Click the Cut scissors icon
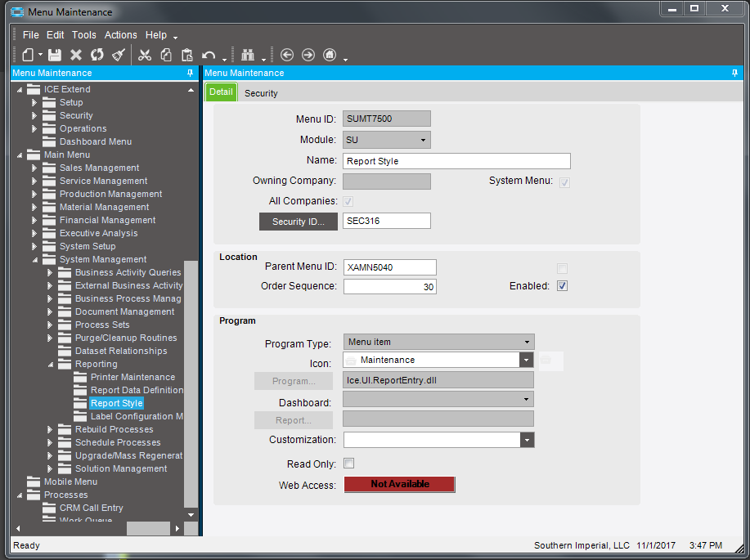The width and height of the screenshot is (750, 560). 145,55
